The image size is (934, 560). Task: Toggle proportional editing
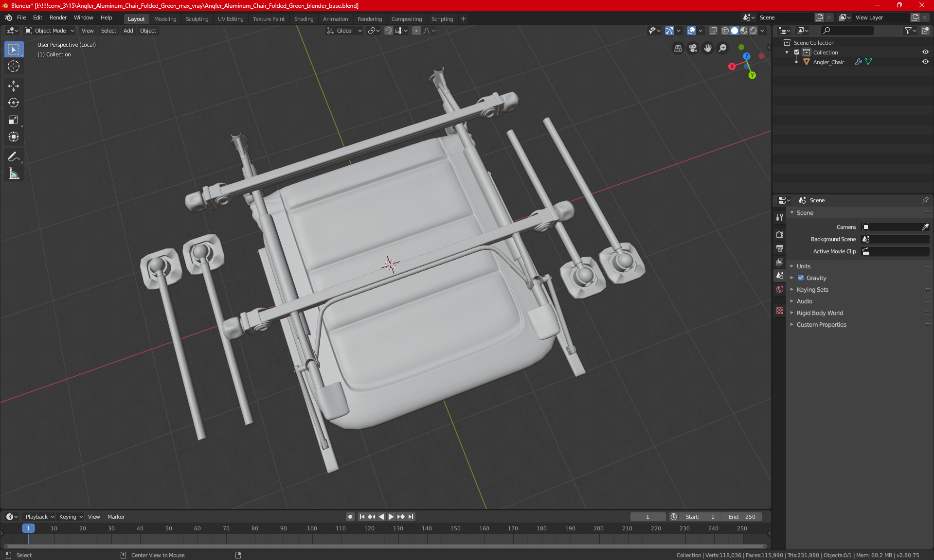click(416, 31)
